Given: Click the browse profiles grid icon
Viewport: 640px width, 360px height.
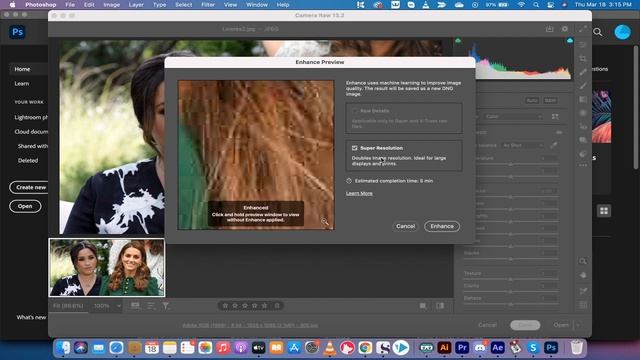Looking at the screenshot, I should pos(555,117).
